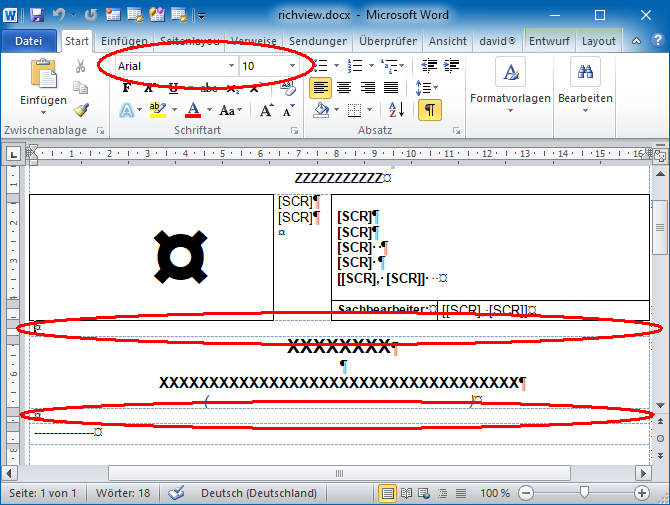Screen dimensions: 670x505
Task: Copy selection with the Copy icon
Action: click(x=80, y=88)
